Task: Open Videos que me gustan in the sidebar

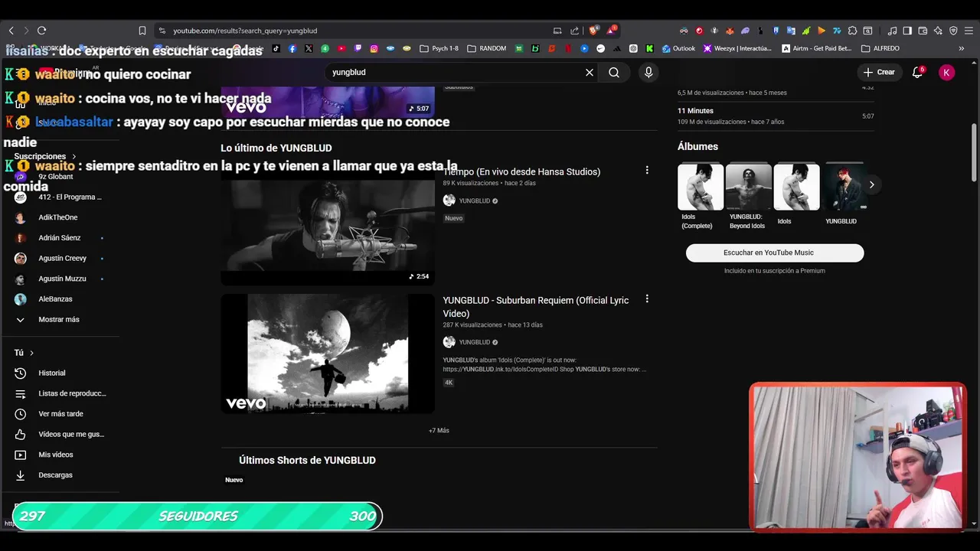Action: (x=59, y=435)
